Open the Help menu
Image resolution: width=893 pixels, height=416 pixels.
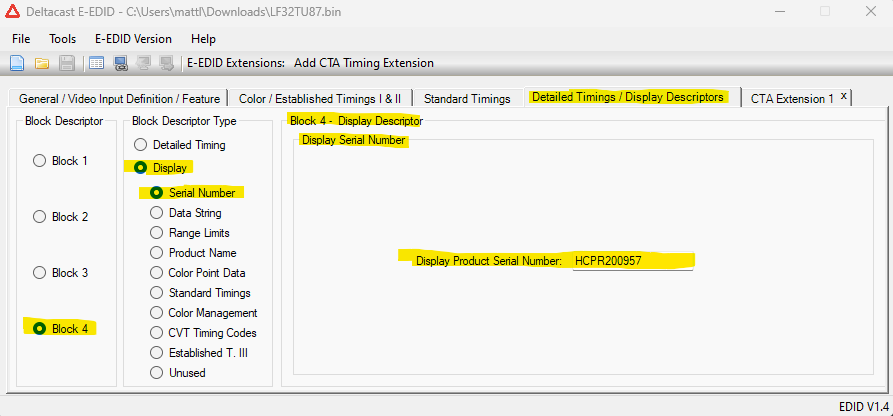(203, 39)
